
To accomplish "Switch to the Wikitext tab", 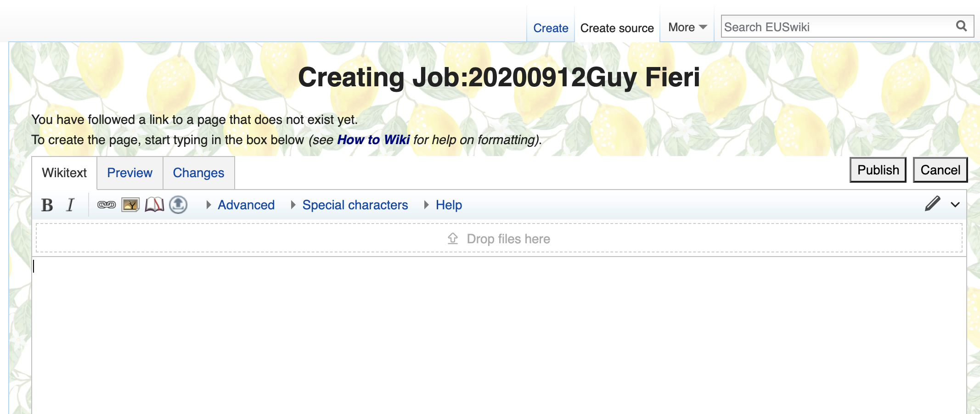I will [x=64, y=173].
